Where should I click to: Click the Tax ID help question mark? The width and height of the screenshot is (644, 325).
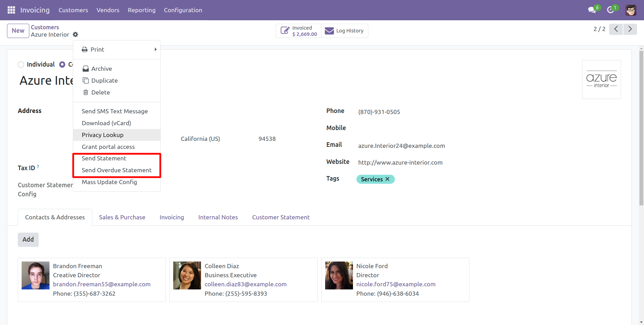click(x=38, y=167)
